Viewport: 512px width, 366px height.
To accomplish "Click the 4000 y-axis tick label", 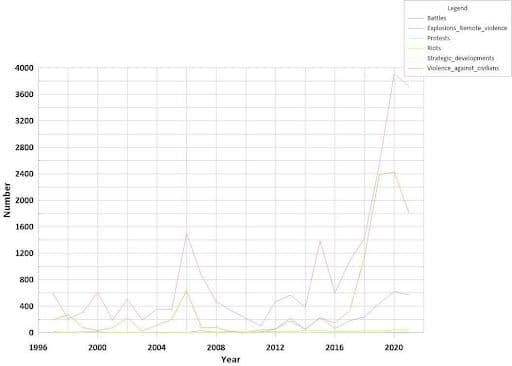I will click(x=24, y=68).
